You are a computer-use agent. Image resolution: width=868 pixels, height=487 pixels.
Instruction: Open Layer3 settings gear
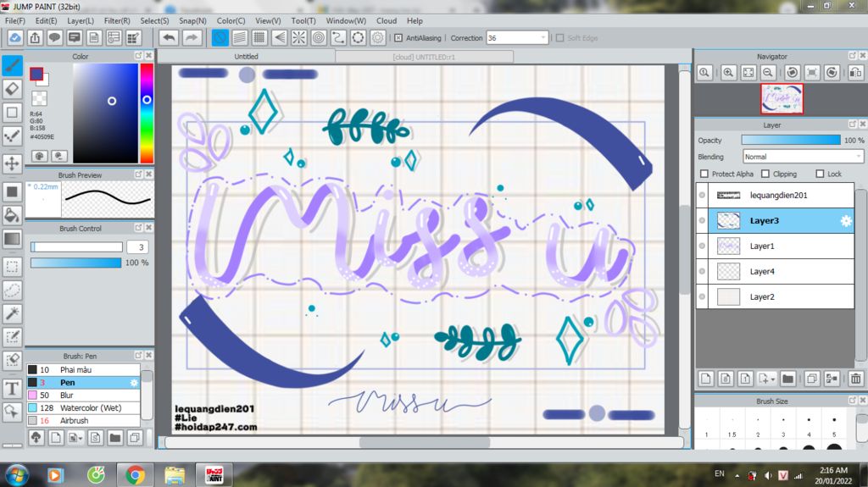(x=846, y=221)
